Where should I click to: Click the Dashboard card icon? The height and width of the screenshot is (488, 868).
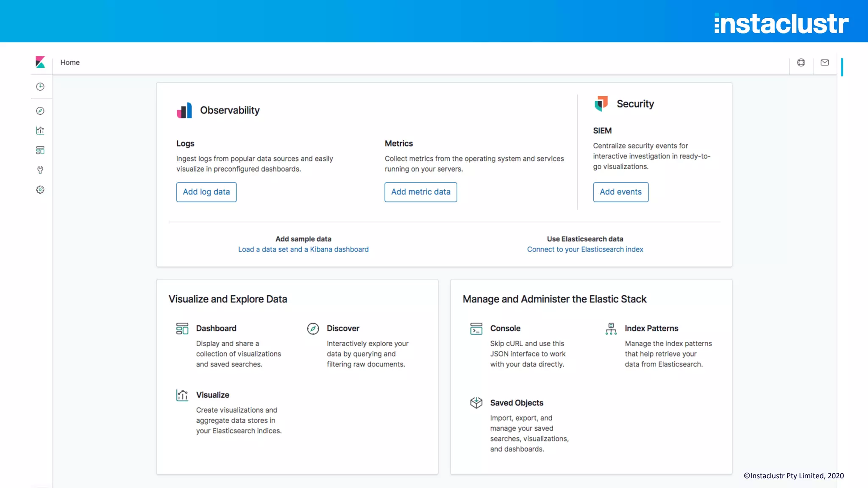coord(182,329)
